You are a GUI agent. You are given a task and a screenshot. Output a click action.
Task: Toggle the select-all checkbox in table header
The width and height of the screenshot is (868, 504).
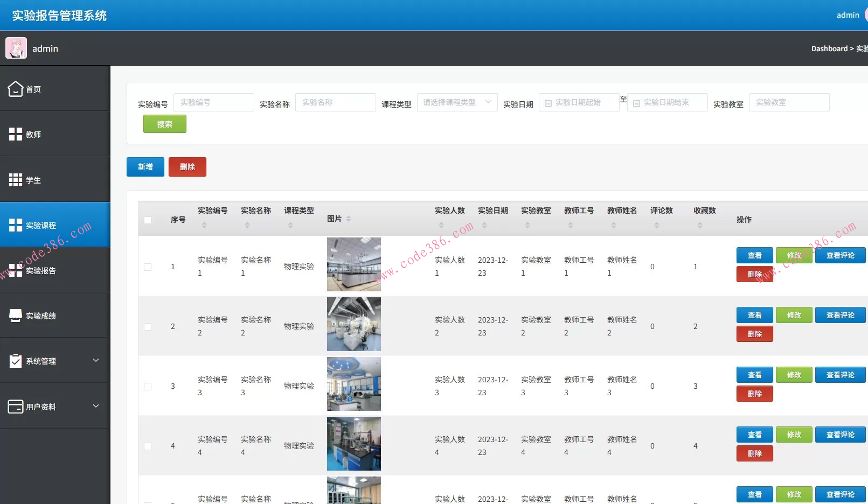click(148, 220)
